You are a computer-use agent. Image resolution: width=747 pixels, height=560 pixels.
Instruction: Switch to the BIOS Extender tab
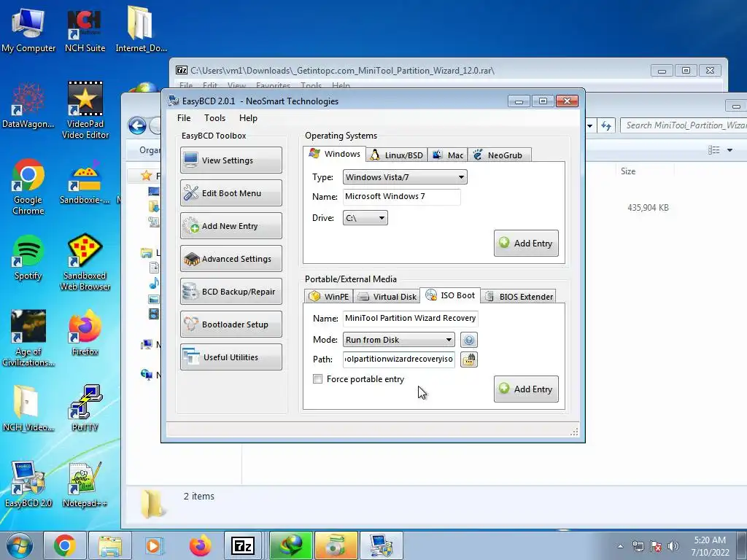(x=519, y=296)
